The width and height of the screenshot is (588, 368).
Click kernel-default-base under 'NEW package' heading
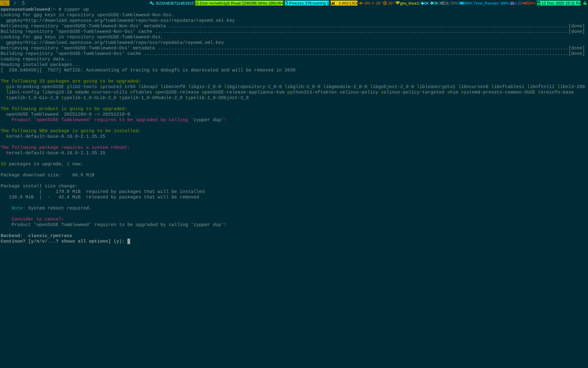coord(55,136)
